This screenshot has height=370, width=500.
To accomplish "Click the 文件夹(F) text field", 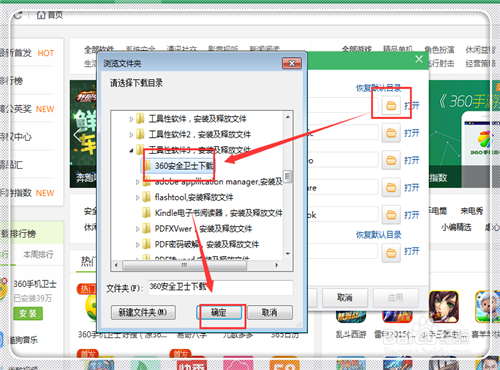I will (221, 287).
